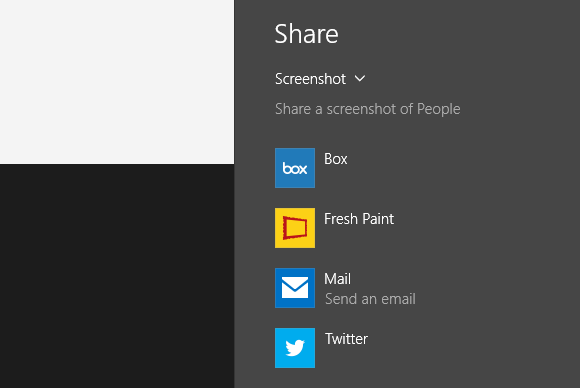This screenshot has width=580, height=388.
Task: Open the Fresh Paint app icon
Action: [x=295, y=228]
